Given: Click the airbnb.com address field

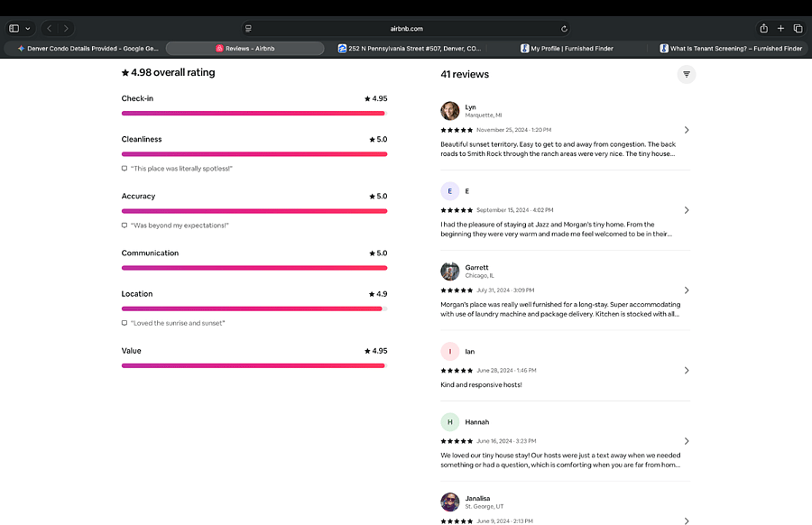Looking at the screenshot, I should 406,29.
